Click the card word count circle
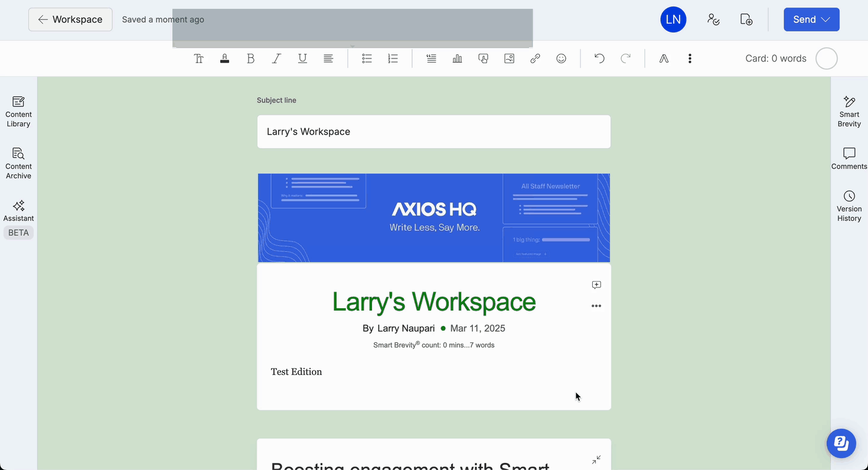 [827, 58]
